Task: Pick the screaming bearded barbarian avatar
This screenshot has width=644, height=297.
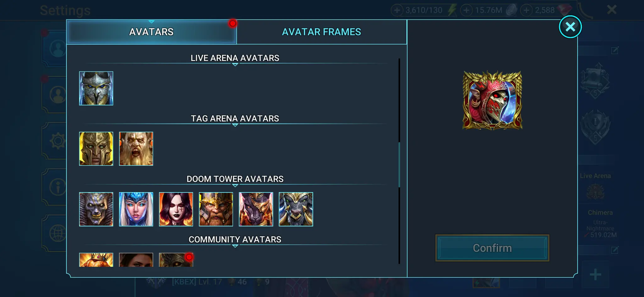Action: [x=136, y=149]
